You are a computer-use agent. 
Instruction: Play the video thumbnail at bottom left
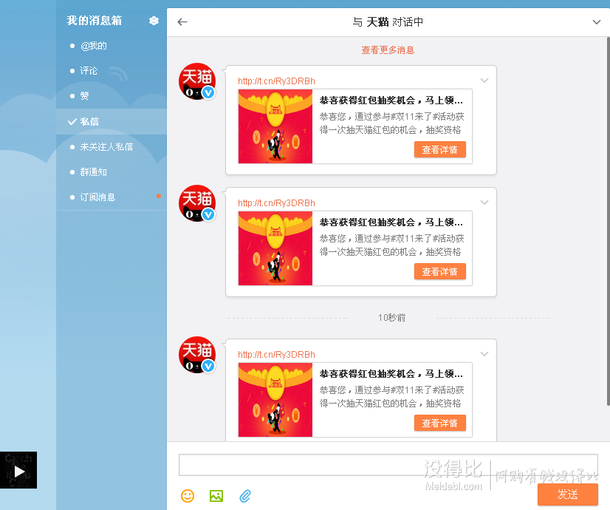(x=19, y=471)
